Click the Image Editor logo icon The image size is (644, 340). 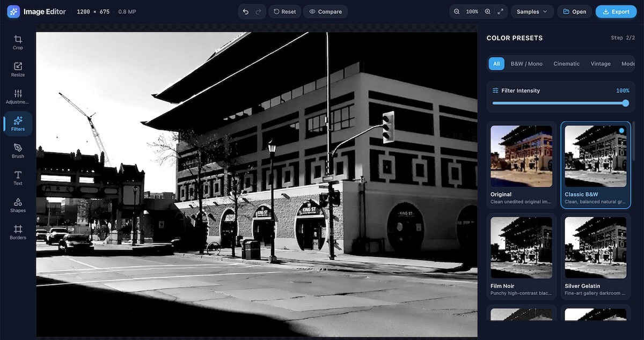13,11
